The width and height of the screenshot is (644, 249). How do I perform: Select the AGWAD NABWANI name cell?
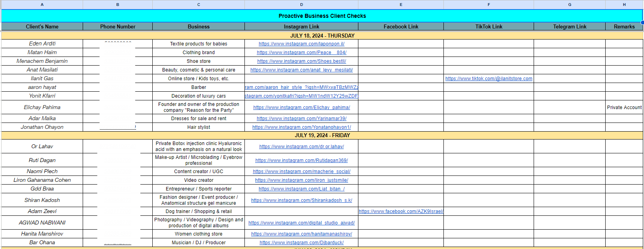[x=42, y=223]
